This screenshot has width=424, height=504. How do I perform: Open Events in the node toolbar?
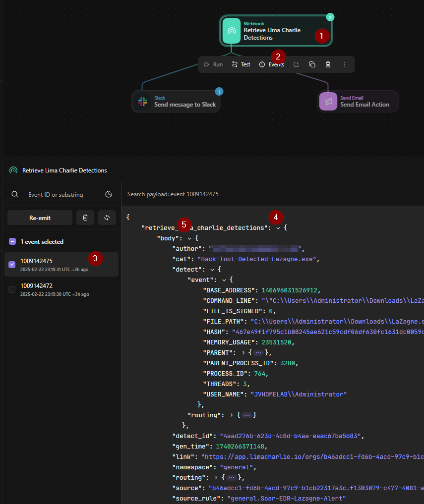coord(272,64)
